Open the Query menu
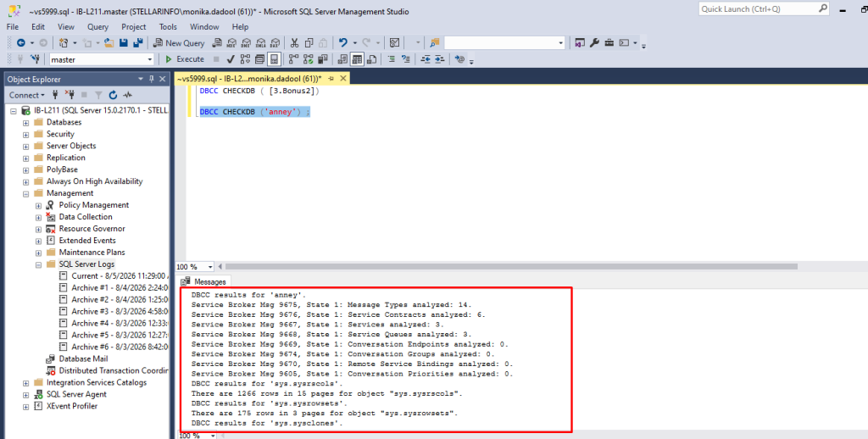Screen dimensions: 868x439 click(x=97, y=26)
